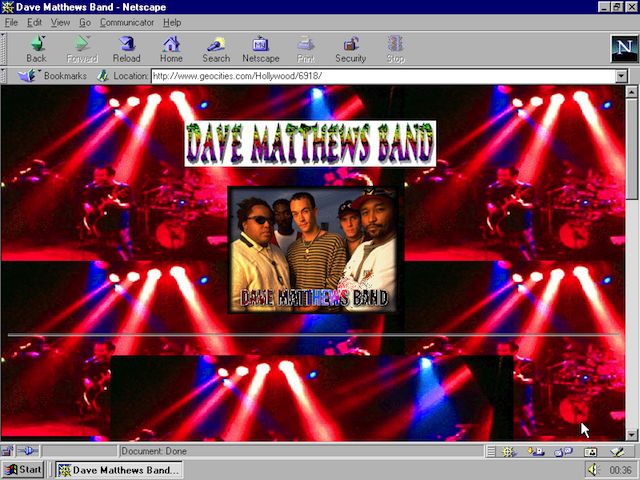Click the large stage lights image below the divider
640x480 pixels.
tap(312, 398)
